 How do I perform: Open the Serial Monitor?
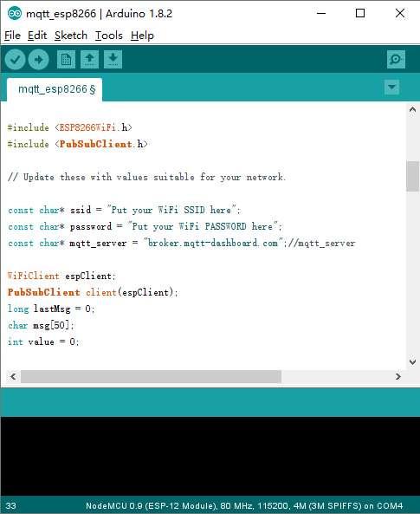tap(396, 60)
